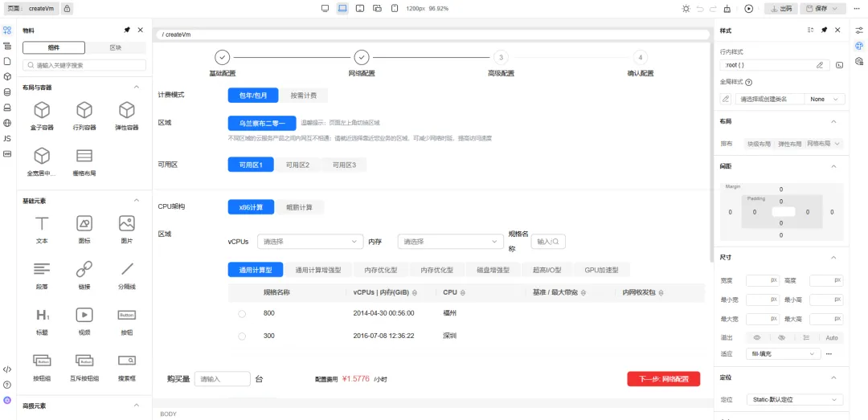Viewport: 868px width, 420px height.
Task: Preview page with the play icon
Action: coord(748,9)
